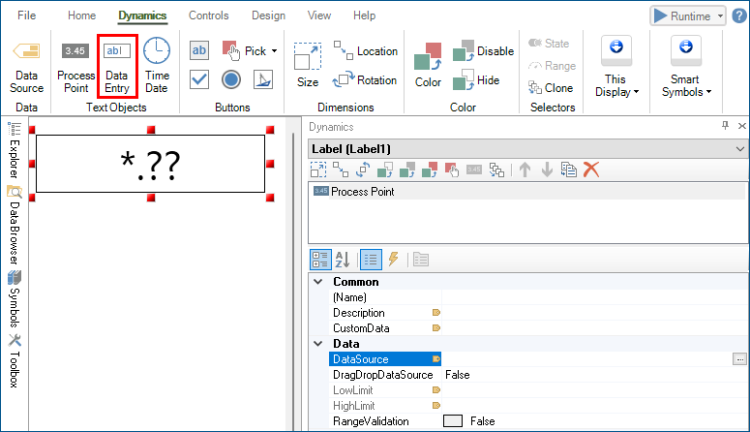Insert a Time Date object

pyautogui.click(x=156, y=65)
